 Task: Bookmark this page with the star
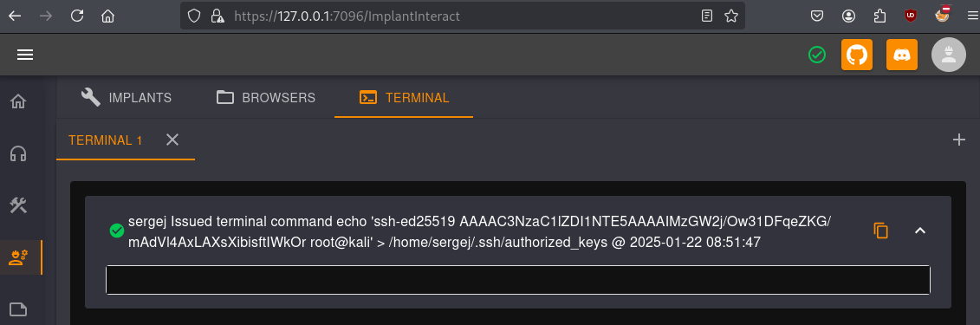point(731,16)
